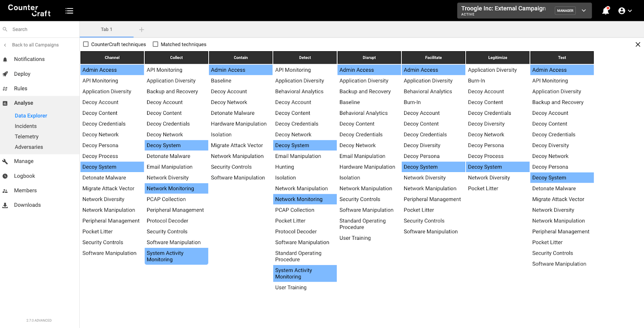Toggle the hamburger menu icon
Screen dimensions: 644x328
[x=69, y=11]
